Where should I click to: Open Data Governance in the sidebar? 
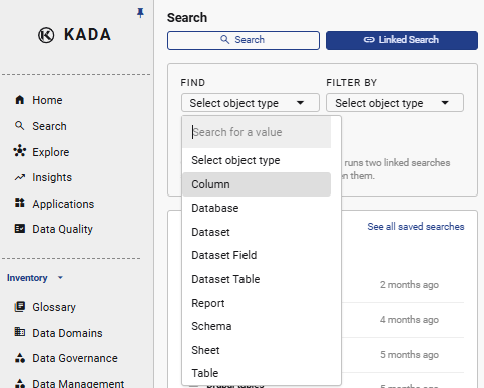tap(75, 358)
